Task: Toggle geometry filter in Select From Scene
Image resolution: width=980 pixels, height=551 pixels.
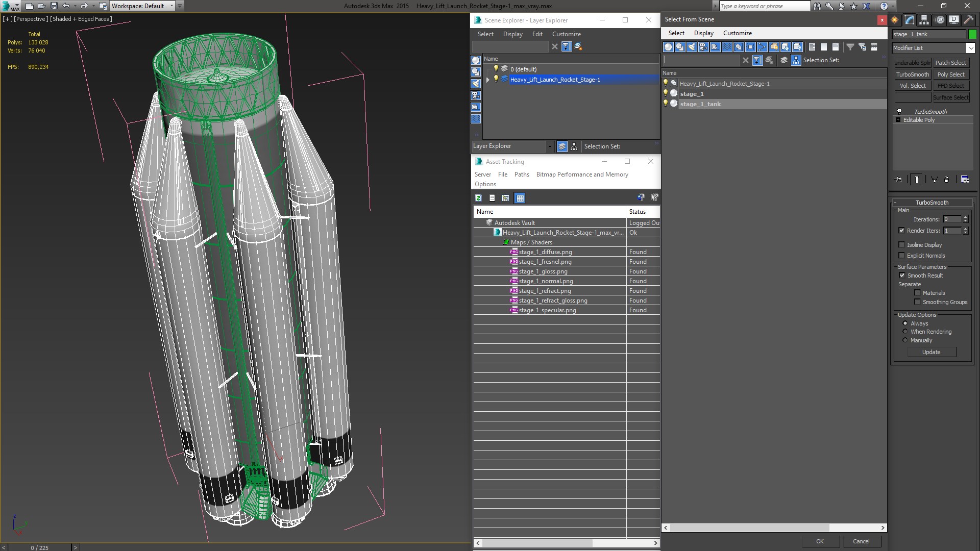Action: tap(668, 47)
